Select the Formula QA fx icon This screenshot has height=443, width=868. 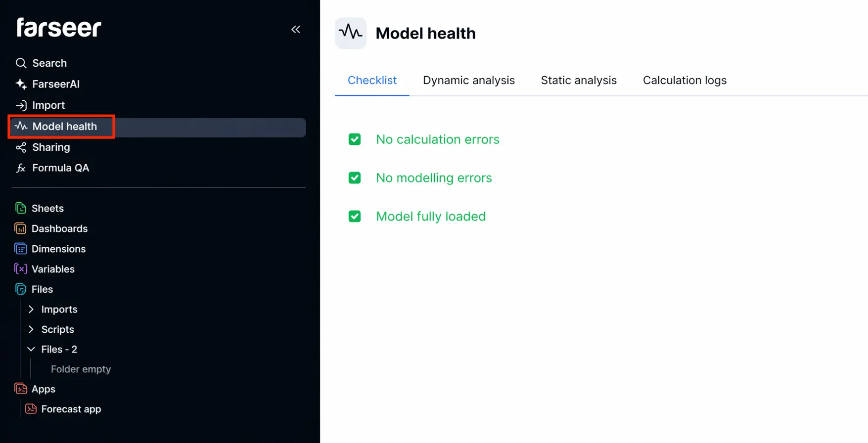[x=20, y=168]
